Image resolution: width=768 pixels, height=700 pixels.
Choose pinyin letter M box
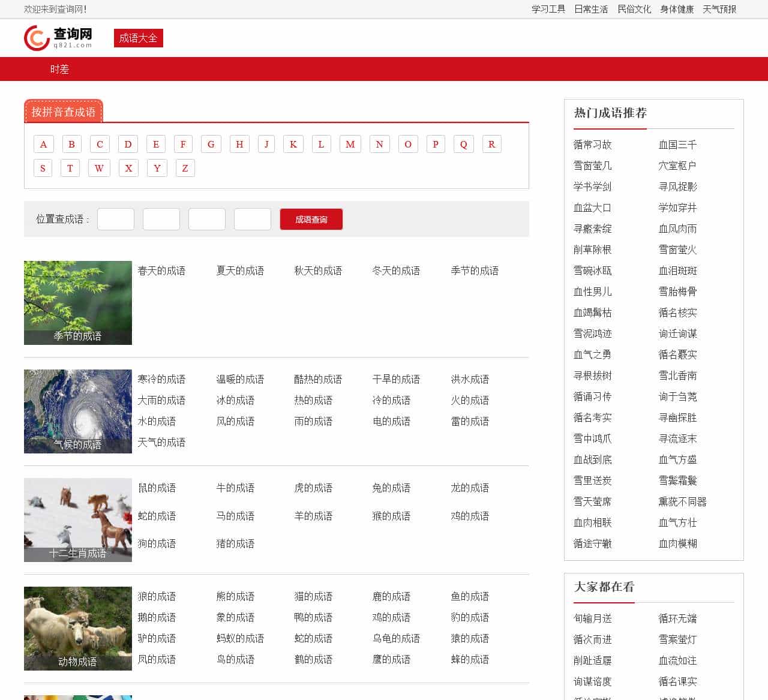[350, 144]
